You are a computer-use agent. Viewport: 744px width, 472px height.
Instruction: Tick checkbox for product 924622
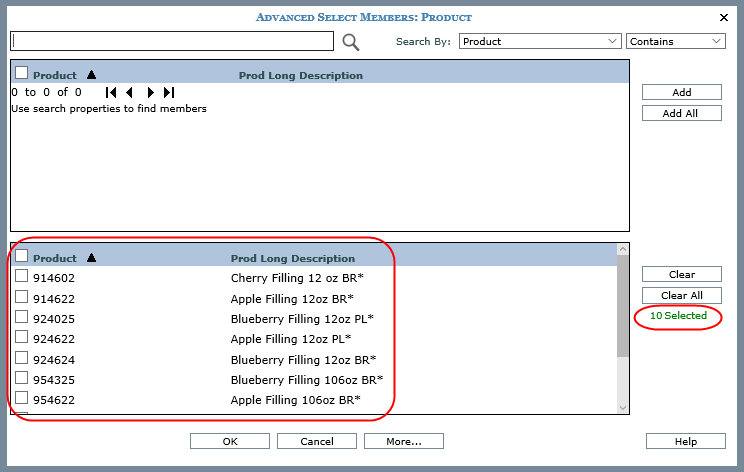[x=21, y=336]
